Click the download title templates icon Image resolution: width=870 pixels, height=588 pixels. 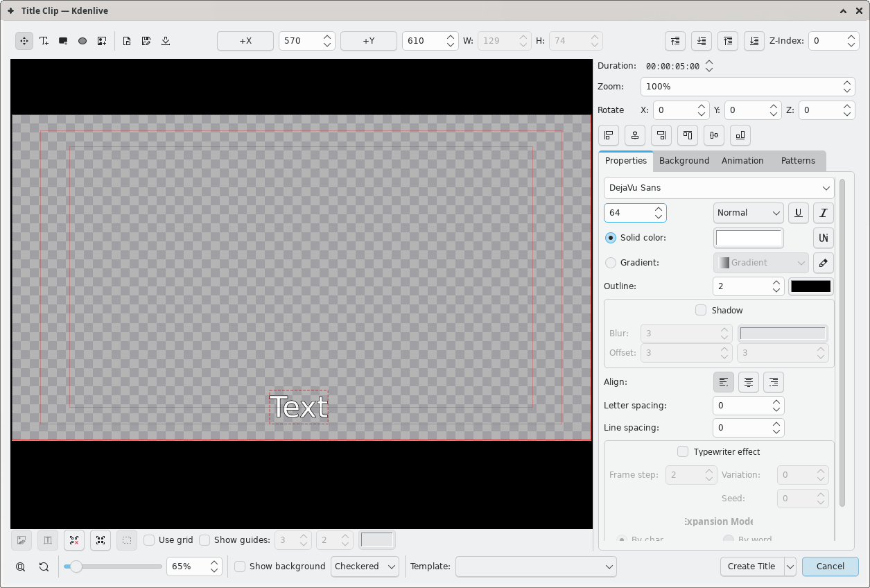pyautogui.click(x=166, y=41)
